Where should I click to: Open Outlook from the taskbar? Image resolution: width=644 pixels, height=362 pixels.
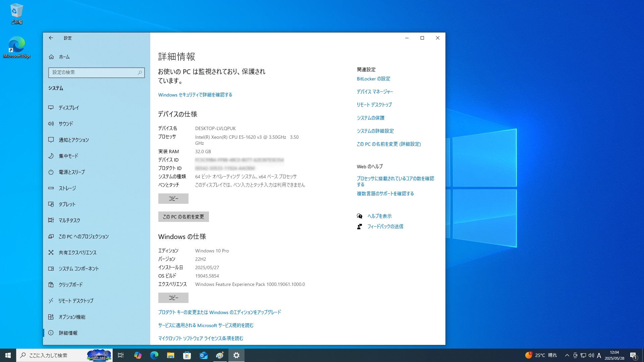[x=203, y=355]
